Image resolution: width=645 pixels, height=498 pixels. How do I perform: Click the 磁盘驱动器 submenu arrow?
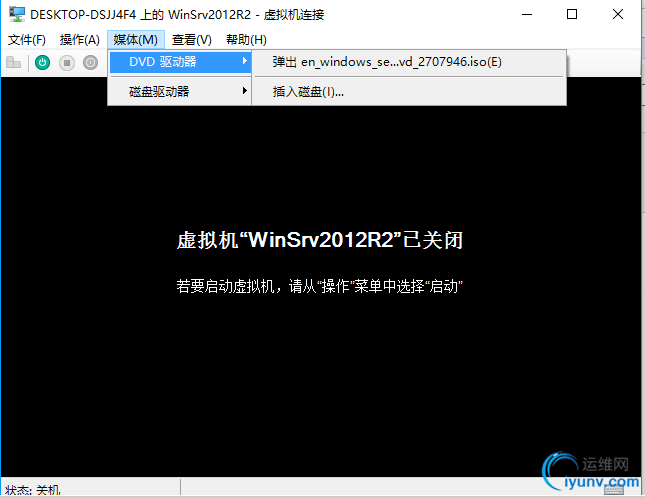pyautogui.click(x=245, y=90)
